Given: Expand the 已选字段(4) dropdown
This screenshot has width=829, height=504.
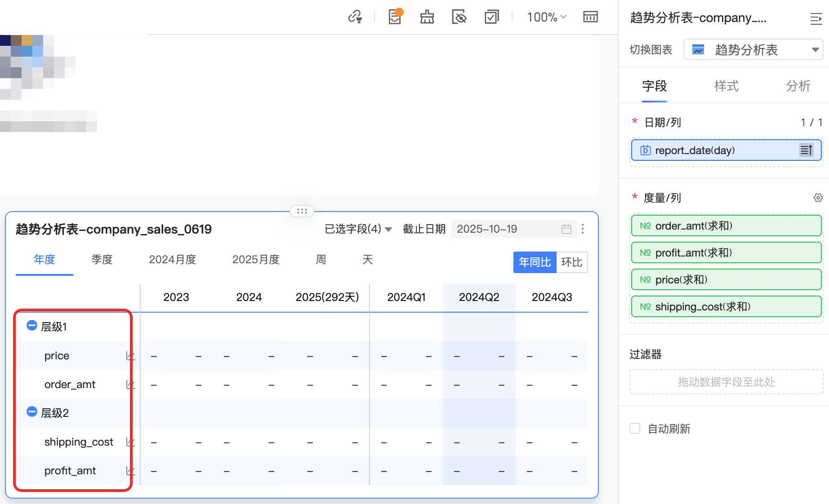Looking at the screenshot, I should 358,229.
